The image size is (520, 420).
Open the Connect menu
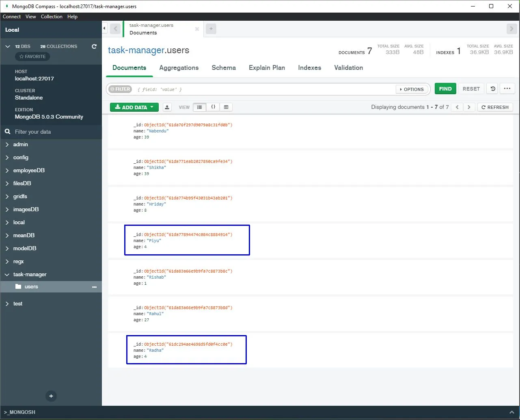click(12, 17)
